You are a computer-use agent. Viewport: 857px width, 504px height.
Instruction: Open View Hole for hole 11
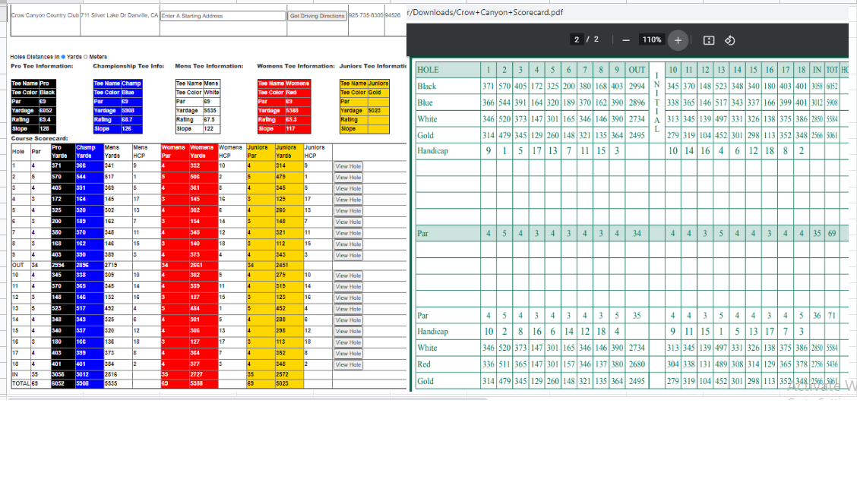click(348, 287)
